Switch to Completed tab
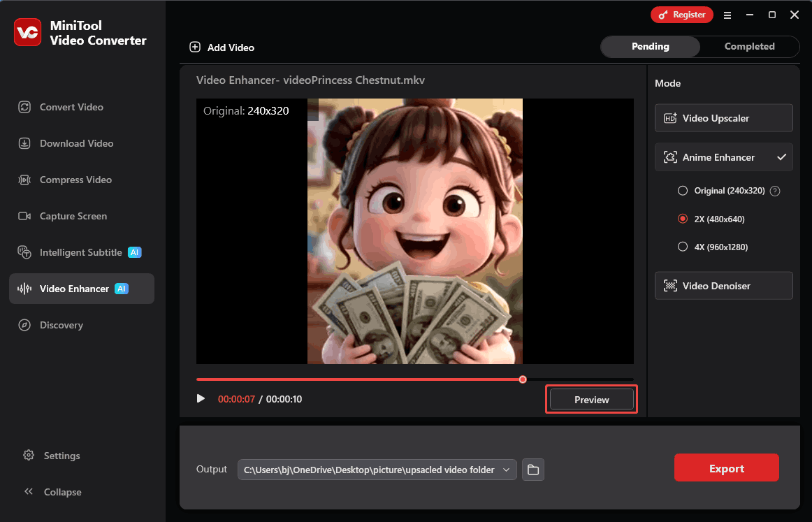 749,47
